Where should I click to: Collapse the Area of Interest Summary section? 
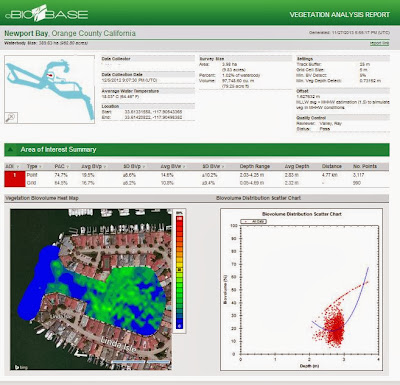tap(11, 150)
